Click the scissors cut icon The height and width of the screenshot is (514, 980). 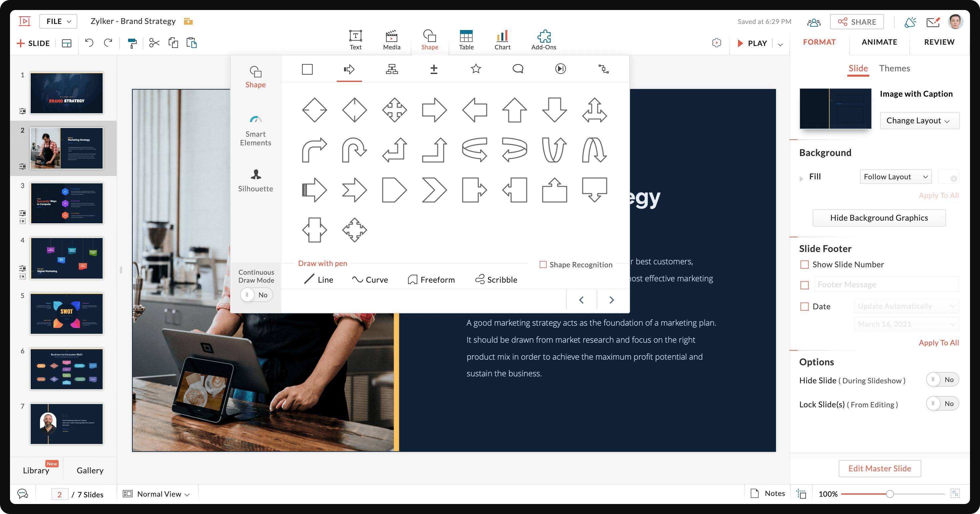pyautogui.click(x=154, y=43)
